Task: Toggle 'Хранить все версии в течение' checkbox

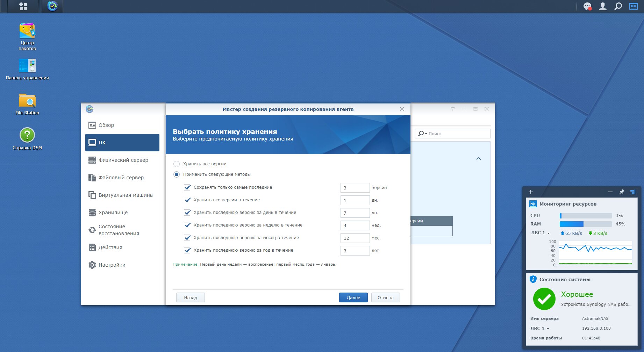Action: pos(187,200)
